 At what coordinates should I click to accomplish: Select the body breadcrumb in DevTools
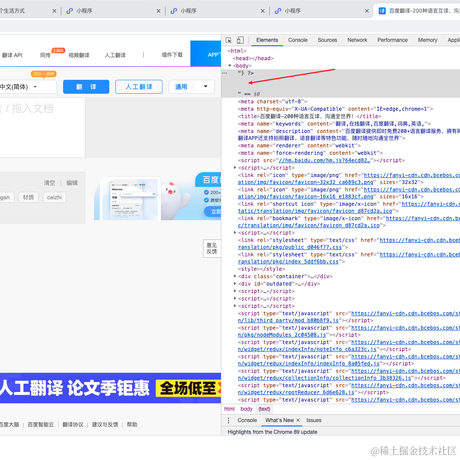click(246, 409)
